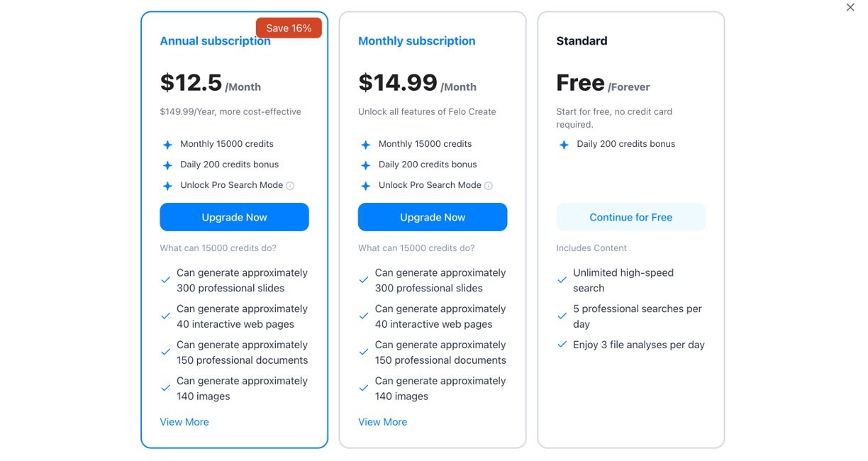The width and height of the screenshot is (868, 461).
Task: Click sparkle icon next to Monthly plan's Daily 200 credits
Action: [x=366, y=165]
